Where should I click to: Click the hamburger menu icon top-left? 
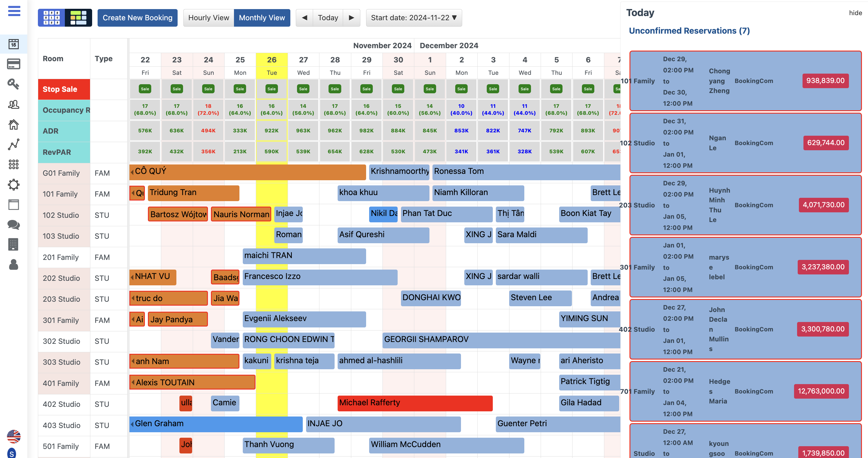point(14,11)
